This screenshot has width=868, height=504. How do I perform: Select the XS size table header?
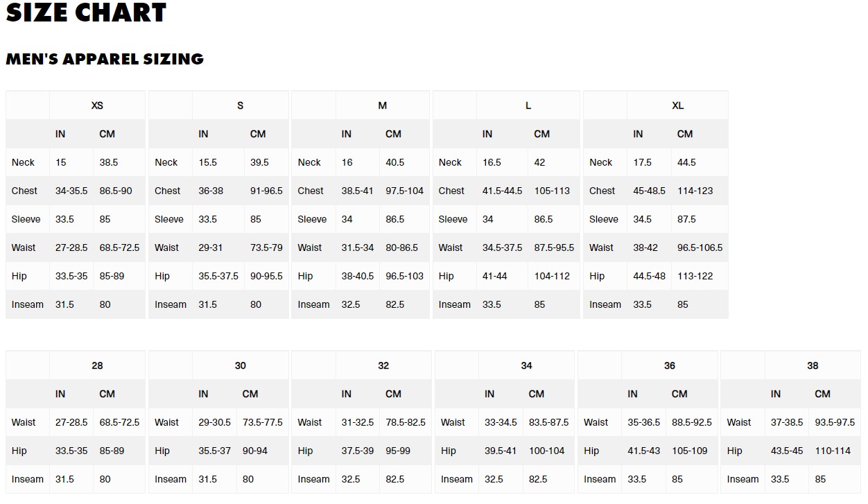pyautogui.click(x=97, y=105)
